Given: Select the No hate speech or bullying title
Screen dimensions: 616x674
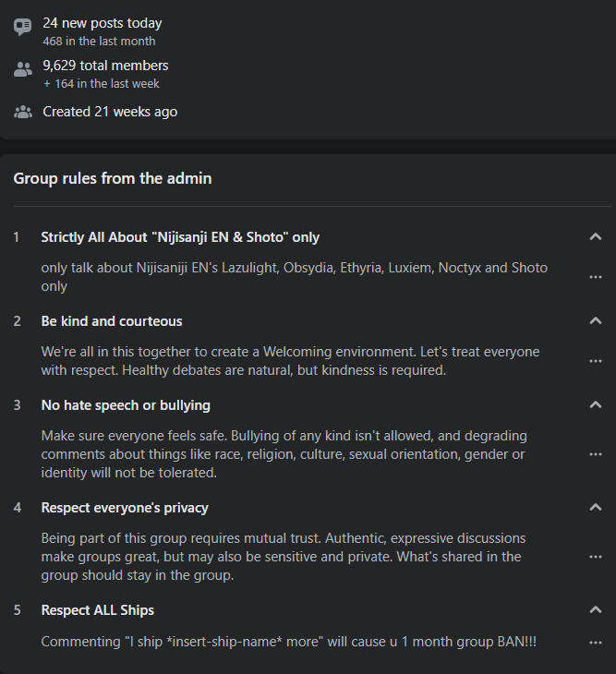Looking at the screenshot, I should coord(126,405).
